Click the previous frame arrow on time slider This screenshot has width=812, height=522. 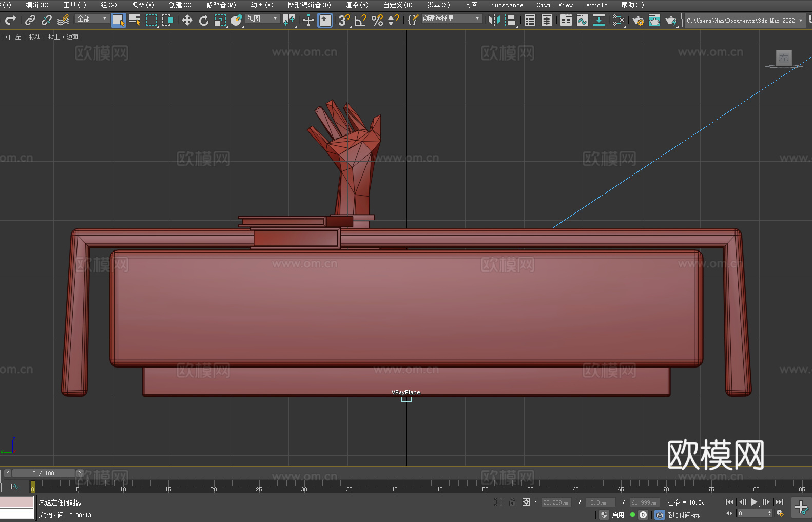coord(7,473)
